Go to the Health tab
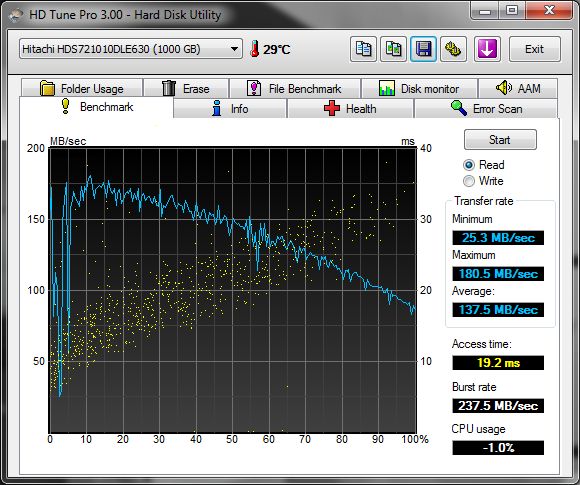 click(x=350, y=109)
